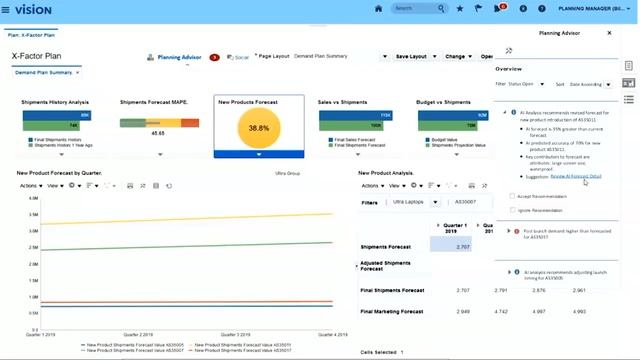Open the Social icon
The height and width of the screenshot is (360, 640).
click(x=230, y=57)
